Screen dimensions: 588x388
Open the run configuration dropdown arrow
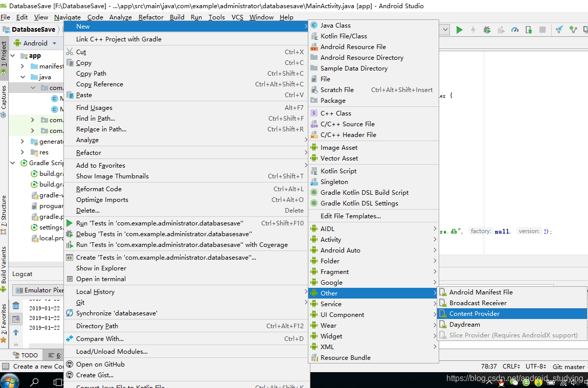pyautogui.click(x=445, y=30)
